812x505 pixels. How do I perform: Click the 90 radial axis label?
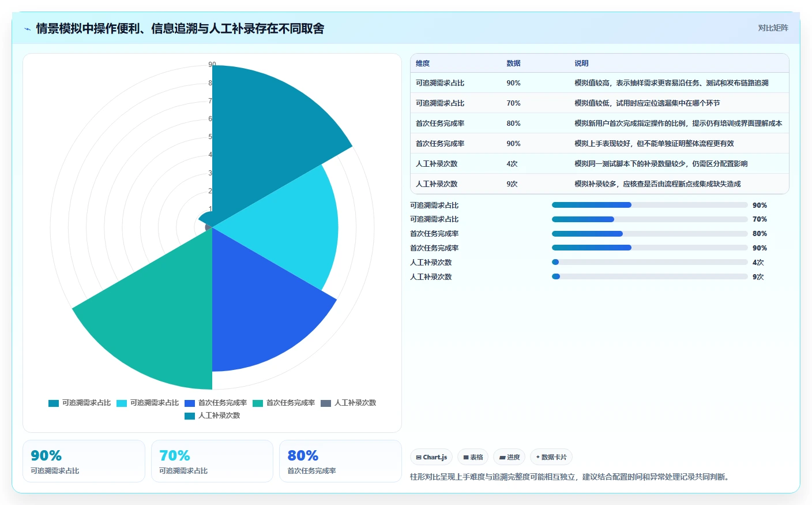212,65
